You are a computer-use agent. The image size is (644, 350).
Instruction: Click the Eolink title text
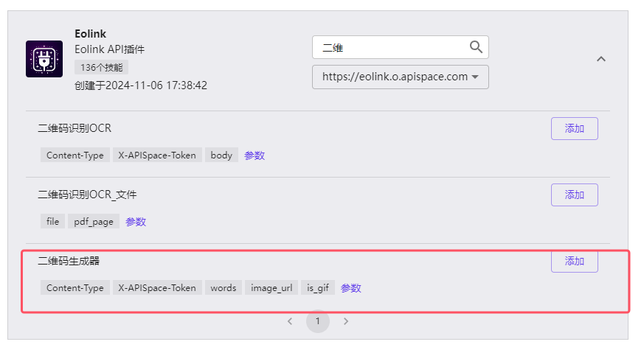tap(90, 34)
